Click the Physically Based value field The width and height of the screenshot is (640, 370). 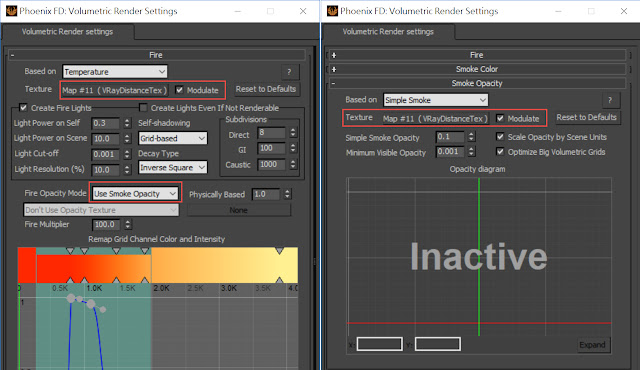(266, 194)
